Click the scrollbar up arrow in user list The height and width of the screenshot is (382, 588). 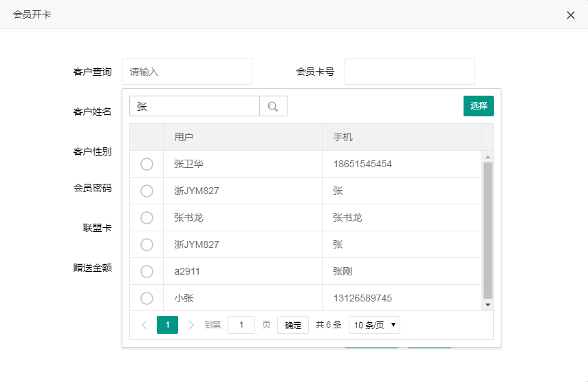click(x=488, y=156)
